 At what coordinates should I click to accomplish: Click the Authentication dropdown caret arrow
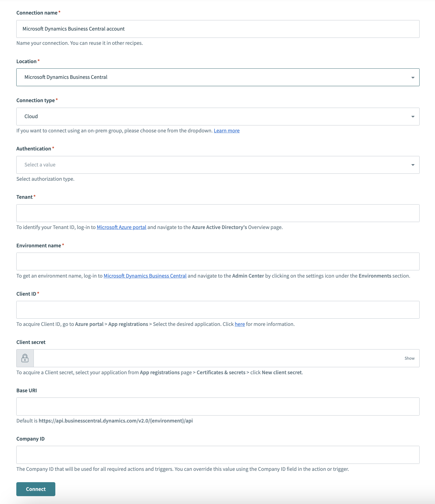click(x=413, y=165)
